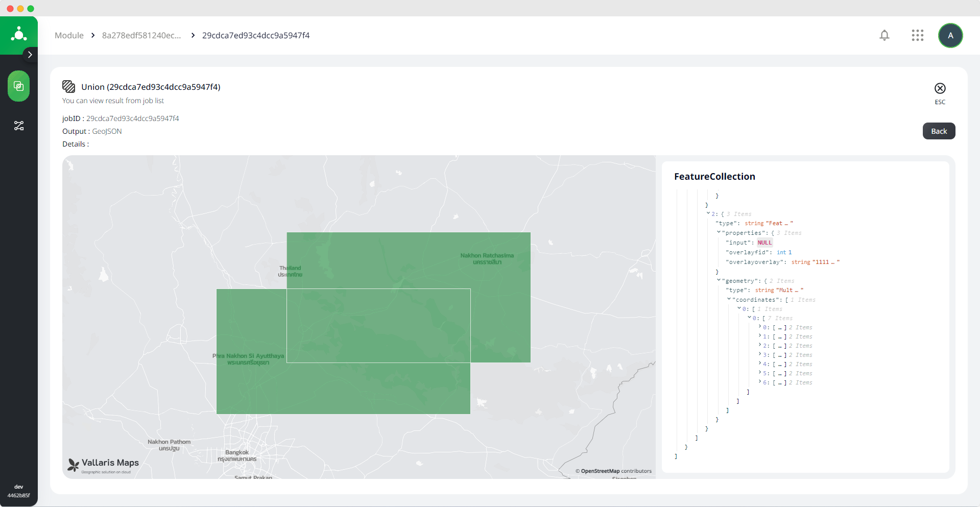The height and width of the screenshot is (507, 980).
Task: Click the 'You can view result from job list' text
Action: click(x=113, y=101)
